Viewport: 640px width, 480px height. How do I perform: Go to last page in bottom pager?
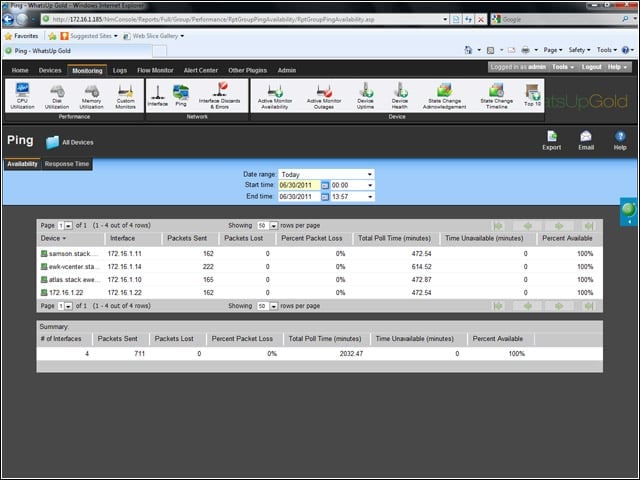tap(589, 306)
